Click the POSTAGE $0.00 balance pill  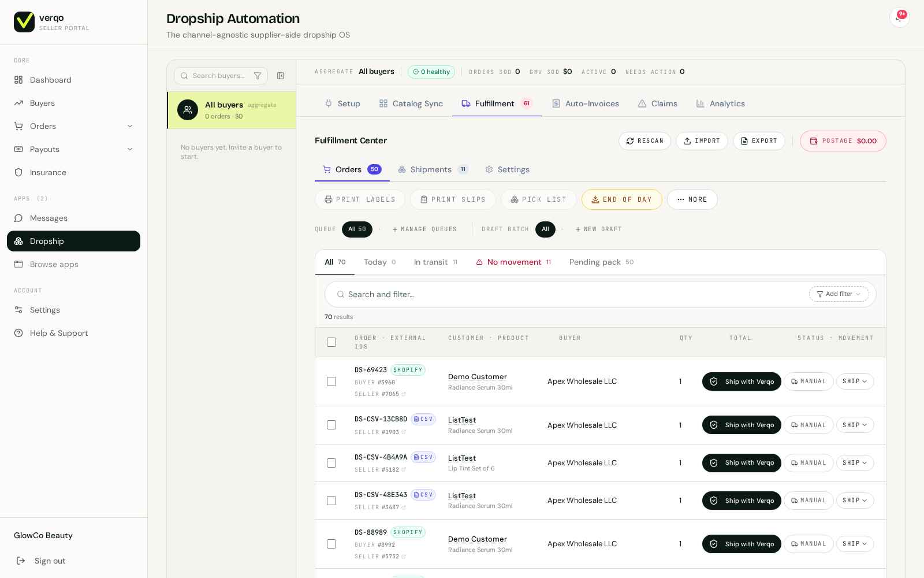coord(843,141)
